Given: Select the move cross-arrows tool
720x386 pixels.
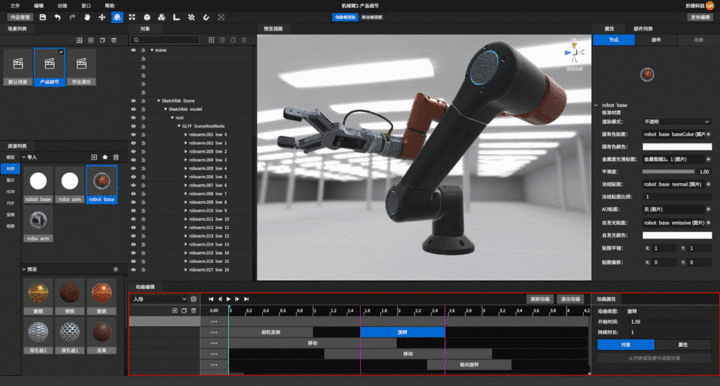Looking at the screenshot, I should pos(102,17).
